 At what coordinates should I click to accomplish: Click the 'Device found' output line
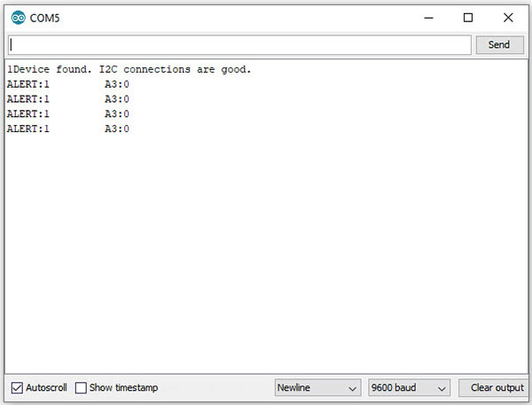coord(129,69)
